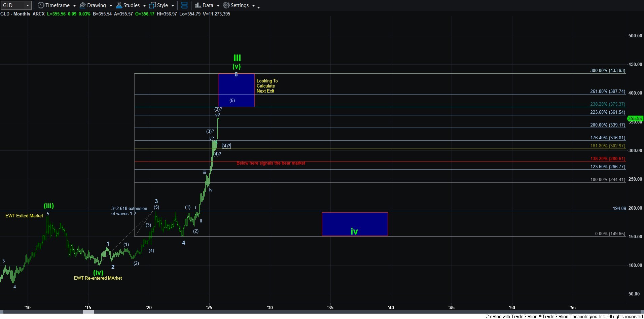This screenshot has height=319, width=644.
Task: Click the horizontal scrollbar thumb at bottom
Action: [x=88, y=312]
